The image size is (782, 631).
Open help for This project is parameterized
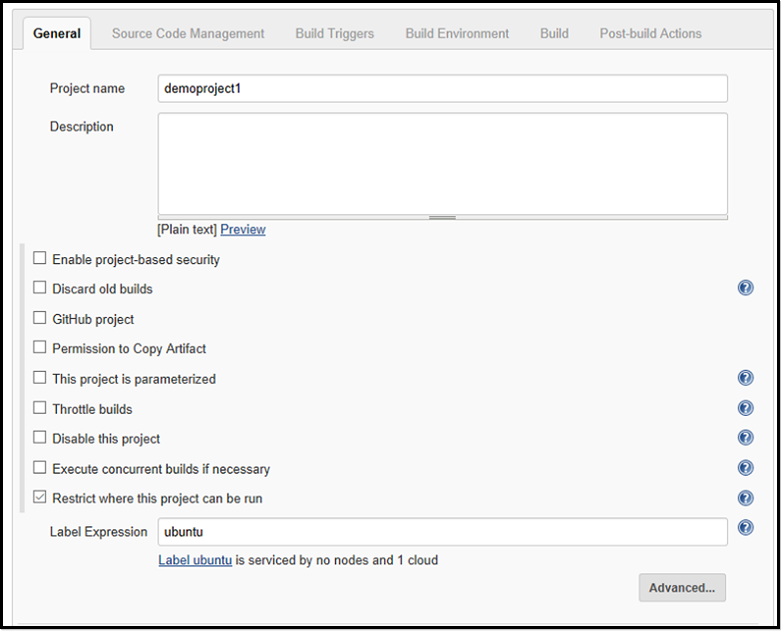click(745, 378)
